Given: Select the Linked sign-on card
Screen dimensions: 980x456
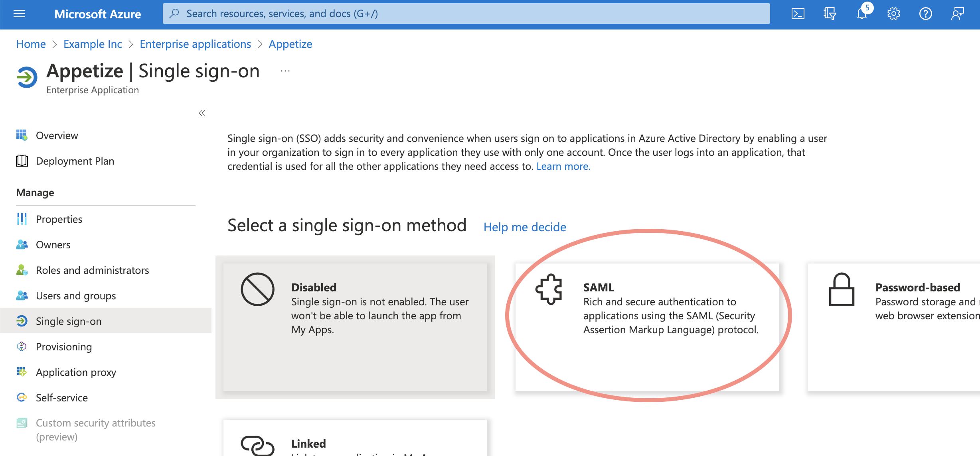Looking at the screenshot, I should click(x=355, y=438).
